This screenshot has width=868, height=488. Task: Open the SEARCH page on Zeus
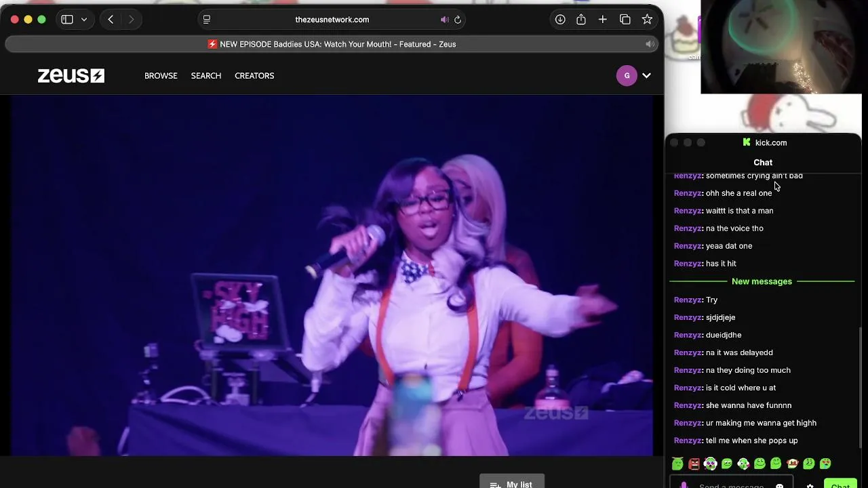206,76
